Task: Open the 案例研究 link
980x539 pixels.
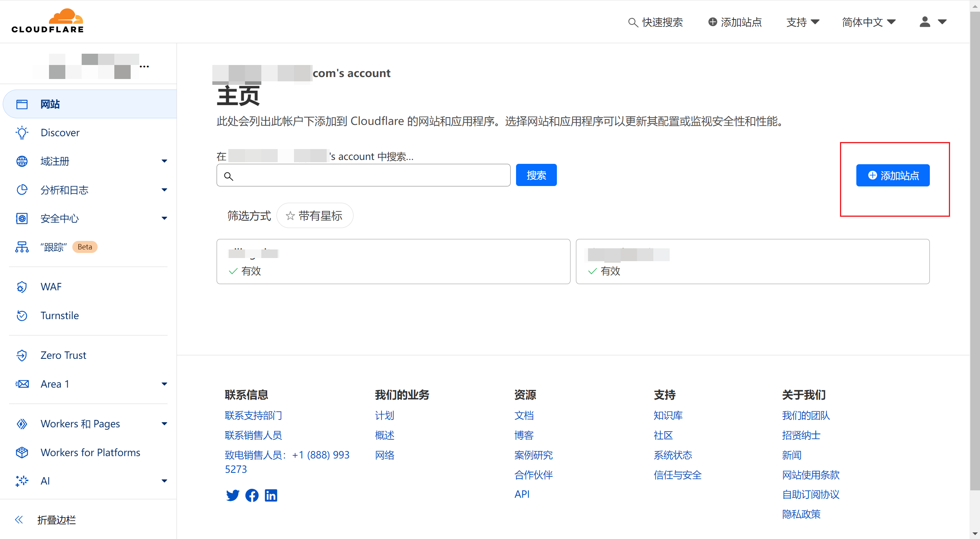Action: [533, 455]
